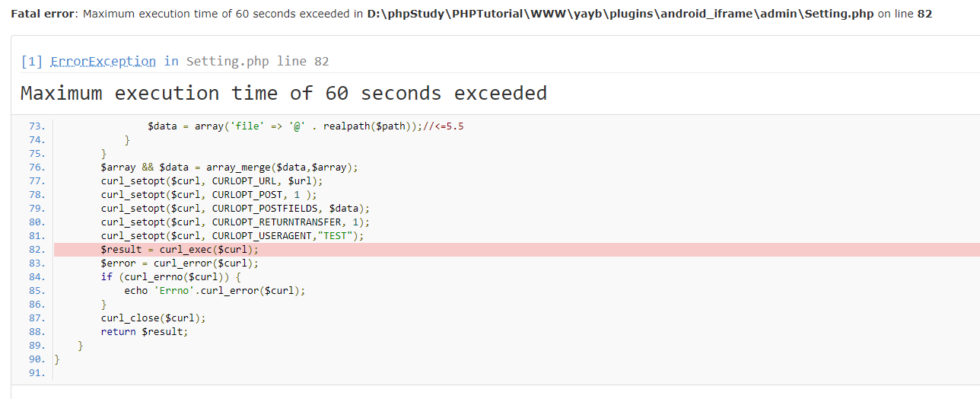Click the ErrorException link
The height and width of the screenshot is (399, 980).
click(103, 61)
